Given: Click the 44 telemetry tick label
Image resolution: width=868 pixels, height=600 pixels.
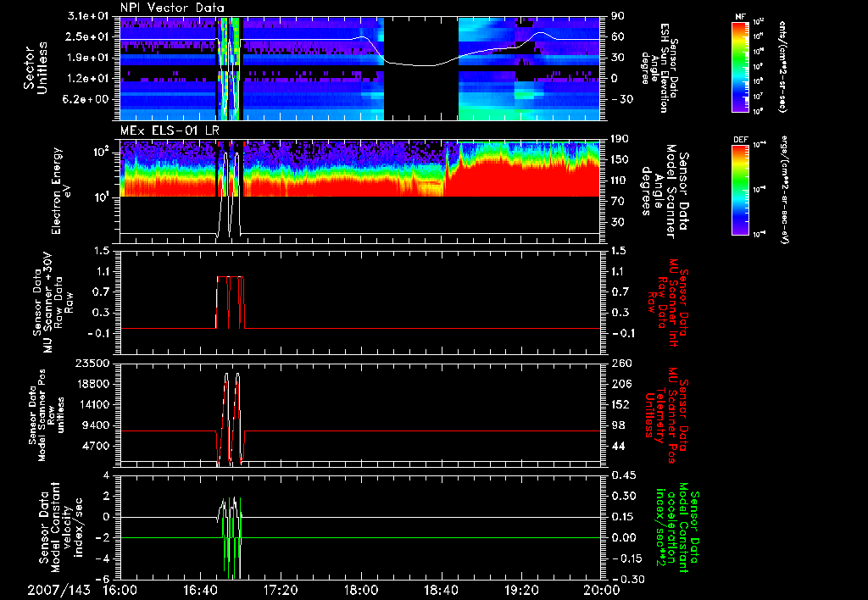Looking at the screenshot, I should pos(617,446).
